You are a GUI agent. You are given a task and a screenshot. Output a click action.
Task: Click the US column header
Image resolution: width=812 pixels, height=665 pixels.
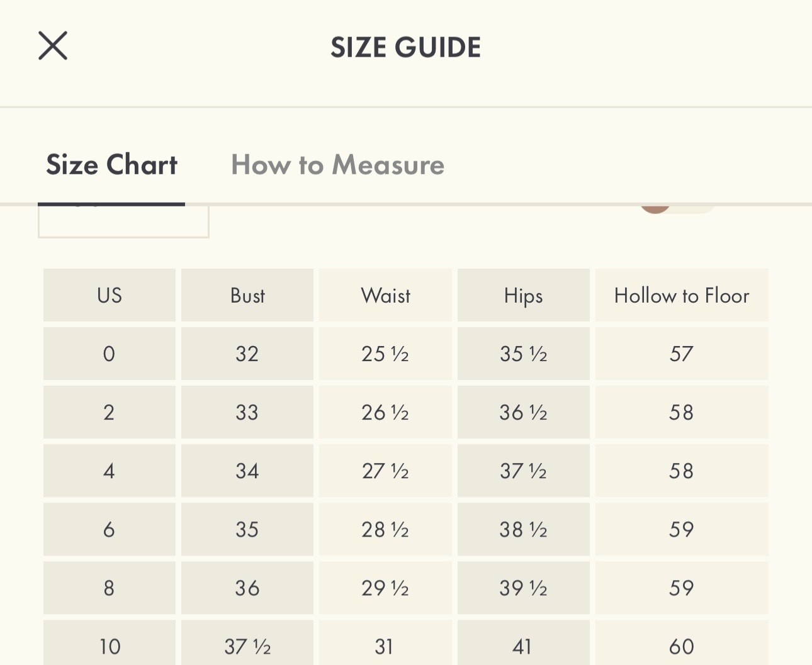(x=110, y=296)
